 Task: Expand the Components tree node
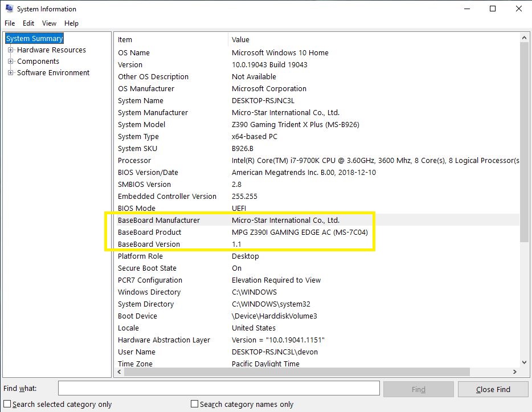click(10, 62)
